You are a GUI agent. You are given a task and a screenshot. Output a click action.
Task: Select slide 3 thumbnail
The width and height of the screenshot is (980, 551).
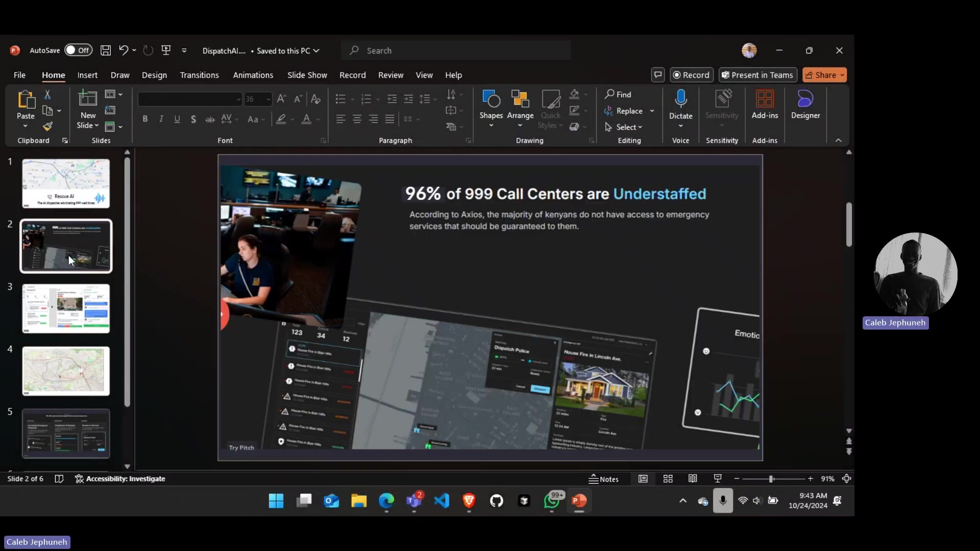(x=66, y=309)
